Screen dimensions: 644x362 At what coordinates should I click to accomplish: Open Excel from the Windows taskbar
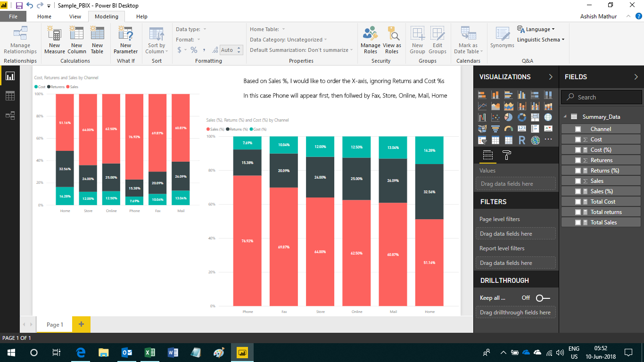click(150, 352)
